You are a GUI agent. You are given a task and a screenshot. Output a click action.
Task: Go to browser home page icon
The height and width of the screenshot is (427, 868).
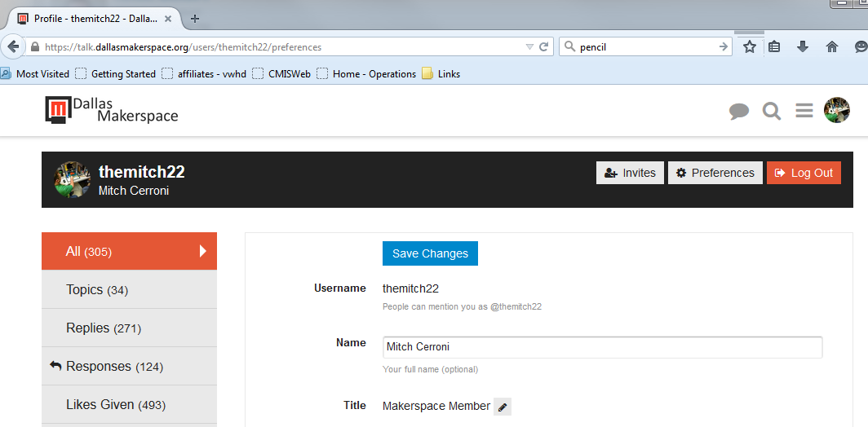pos(832,47)
